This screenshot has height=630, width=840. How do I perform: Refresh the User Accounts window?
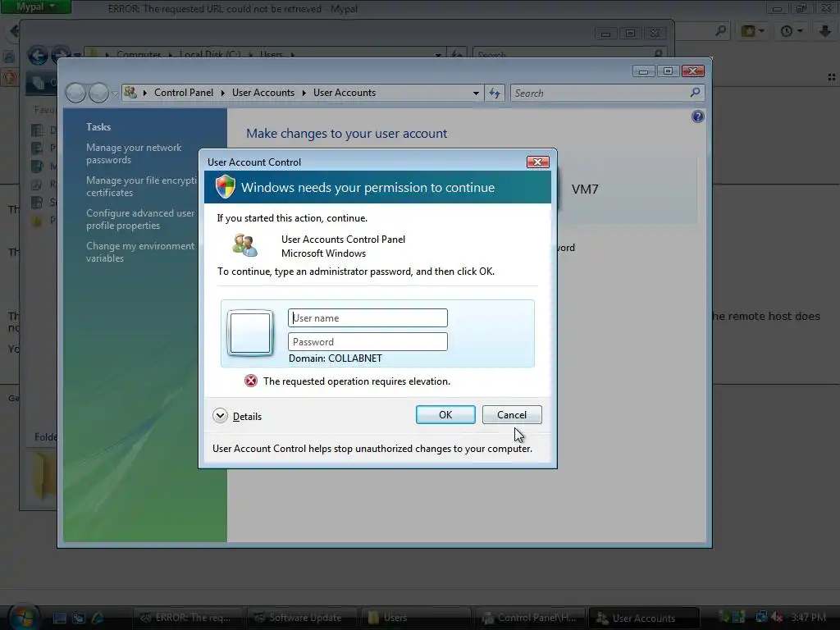495,94
